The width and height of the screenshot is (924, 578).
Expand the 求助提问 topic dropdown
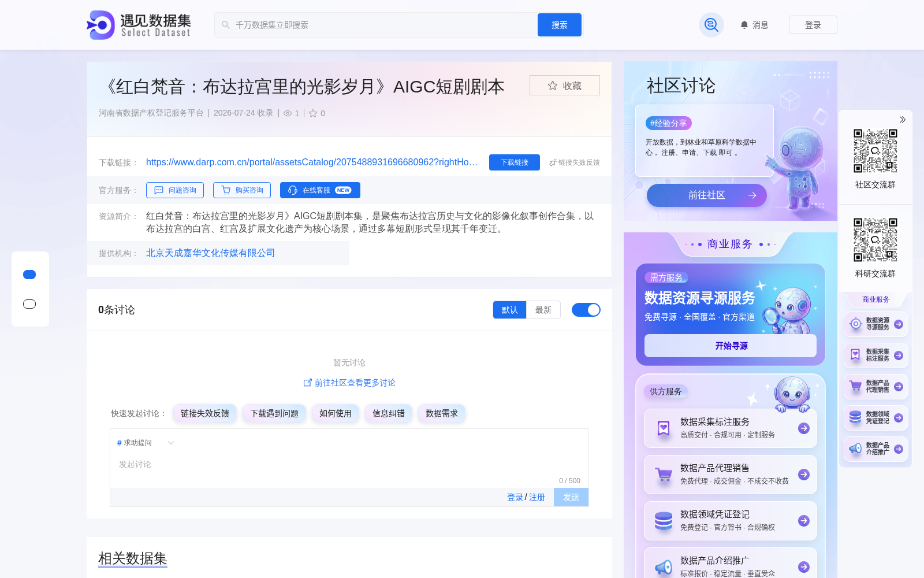(146, 443)
